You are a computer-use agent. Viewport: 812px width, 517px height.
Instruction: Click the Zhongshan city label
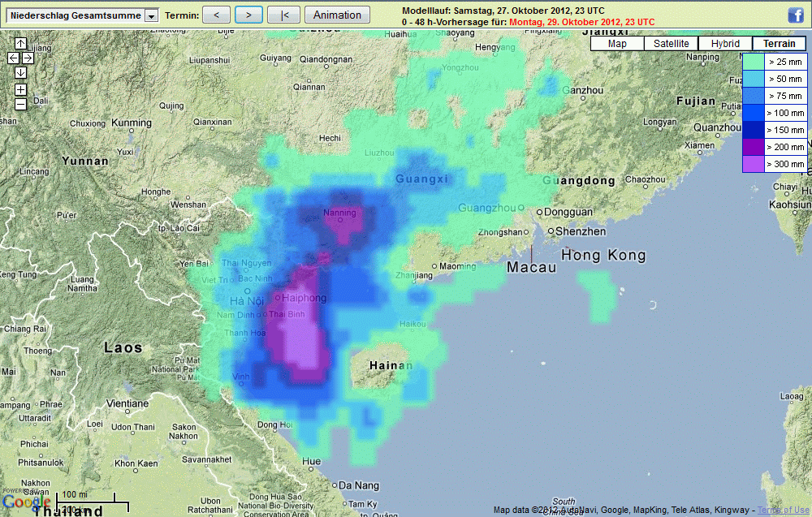[x=500, y=232]
